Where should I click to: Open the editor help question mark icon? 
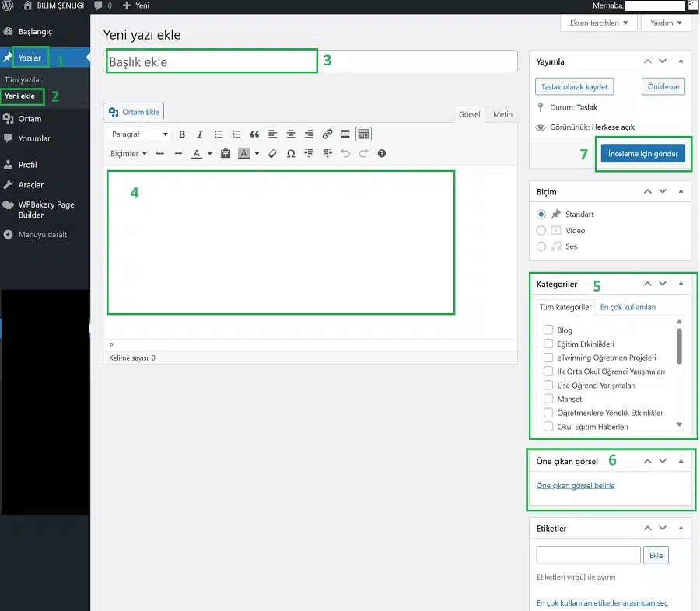382,154
